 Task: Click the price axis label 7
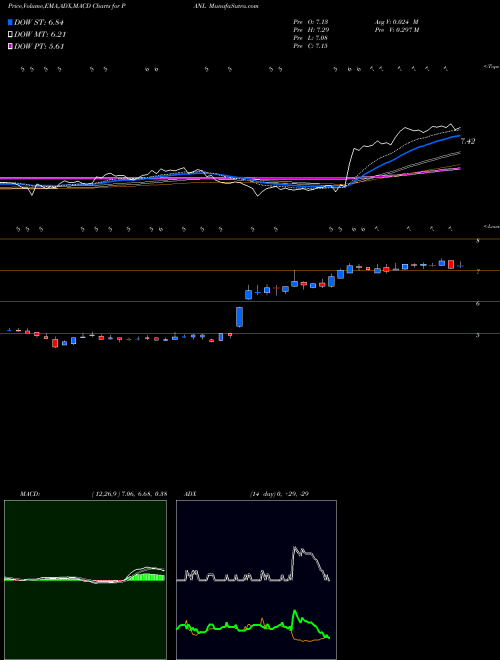(x=478, y=272)
